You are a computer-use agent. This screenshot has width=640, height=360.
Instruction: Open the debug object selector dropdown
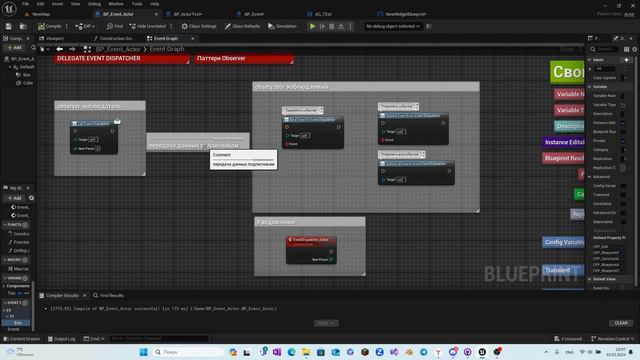[x=392, y=26]
